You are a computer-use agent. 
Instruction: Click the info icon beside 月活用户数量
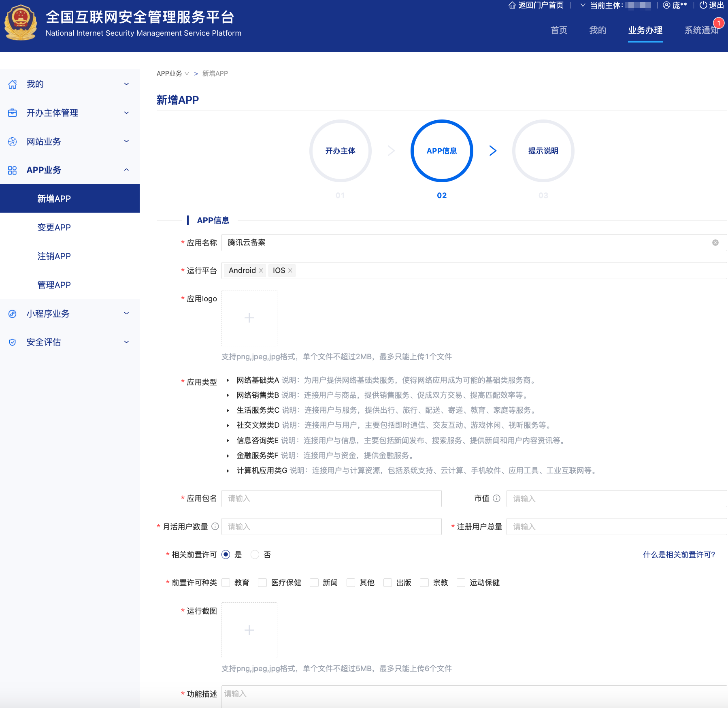pyautogui.click(x=215, y=527)
